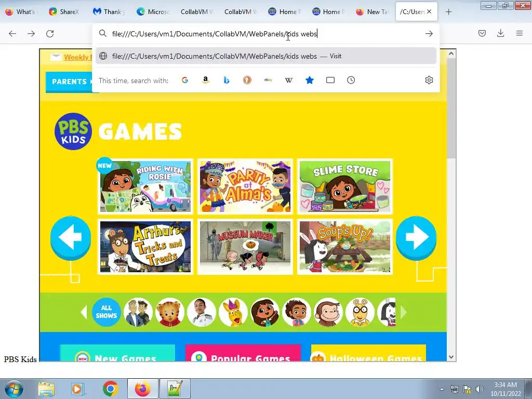Search history with the clock icon

point(351,80)
